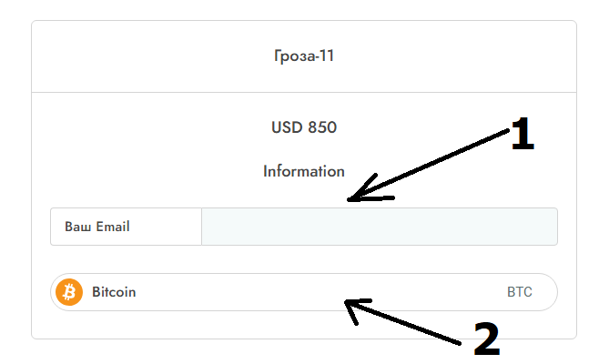This screenshot has height=364, width=609.
Task: Click the "Bitcoin" text label
Action: 114,292
